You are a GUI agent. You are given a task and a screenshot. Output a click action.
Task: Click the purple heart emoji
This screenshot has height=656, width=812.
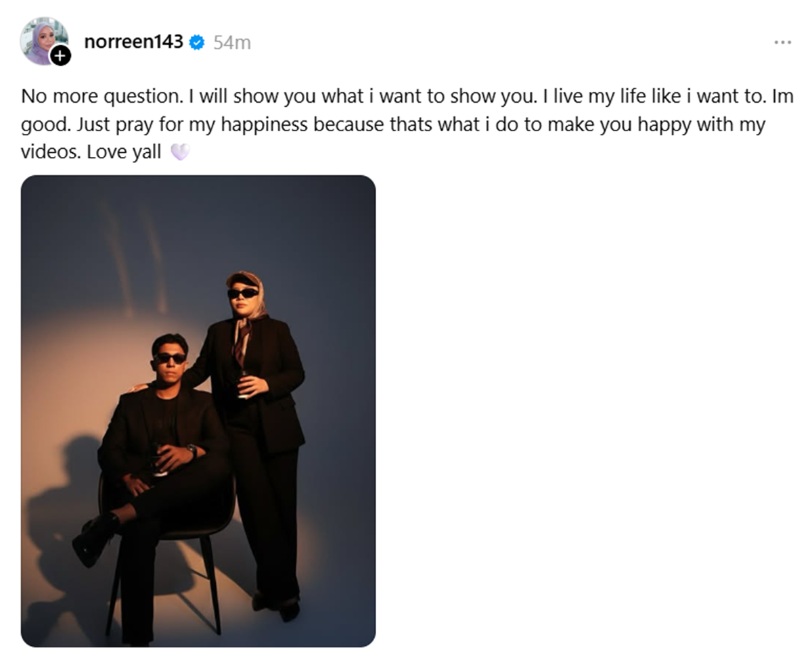tap(179, 152)
